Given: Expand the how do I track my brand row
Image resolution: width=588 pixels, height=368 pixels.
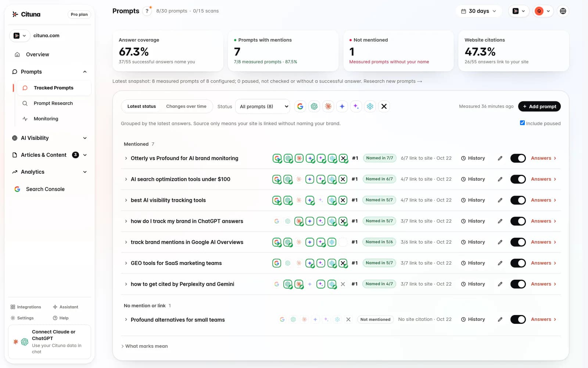Looking at the screenshot, I should point(126,221).
